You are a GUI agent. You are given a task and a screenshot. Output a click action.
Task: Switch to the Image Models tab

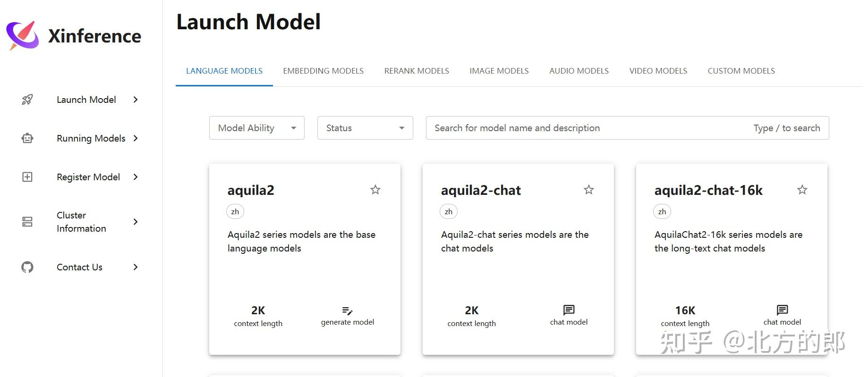tap(499, 71)
